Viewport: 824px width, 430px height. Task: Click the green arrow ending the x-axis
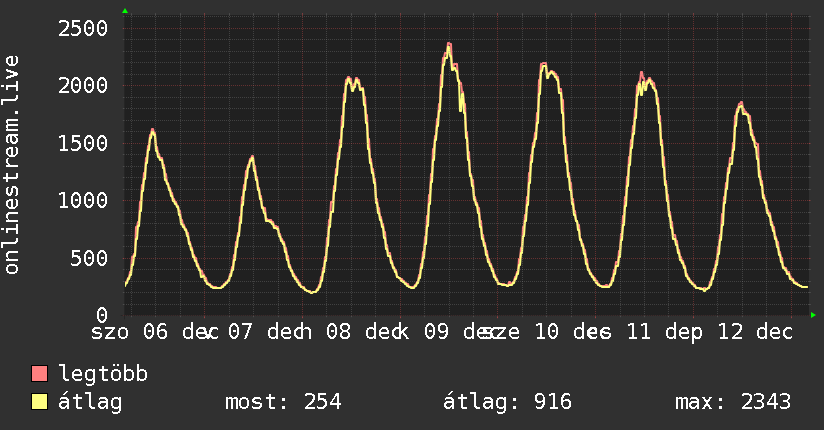coord(813,315)
